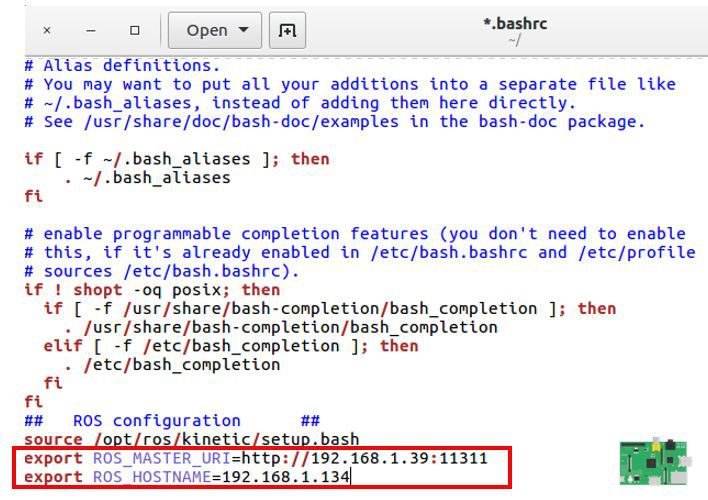The image size is (708, 500).
Task: Click the line 'this, if it's already enabled'
Action: [360, 252]
